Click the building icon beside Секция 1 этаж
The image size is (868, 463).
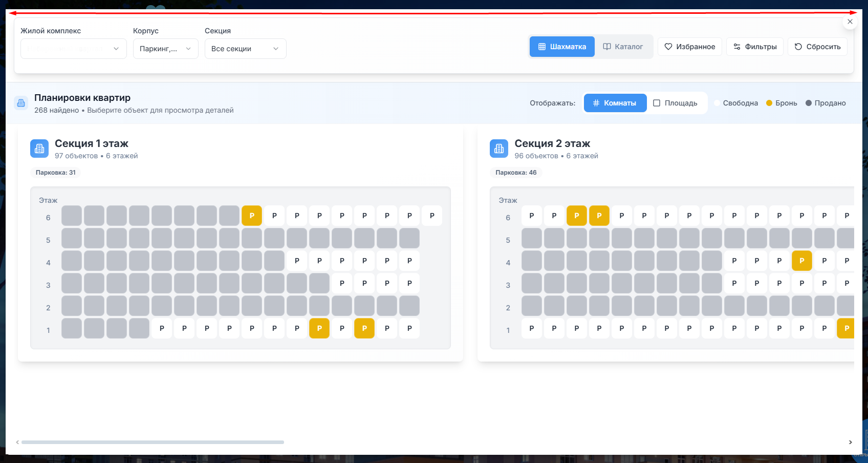(x=39, y=149)
